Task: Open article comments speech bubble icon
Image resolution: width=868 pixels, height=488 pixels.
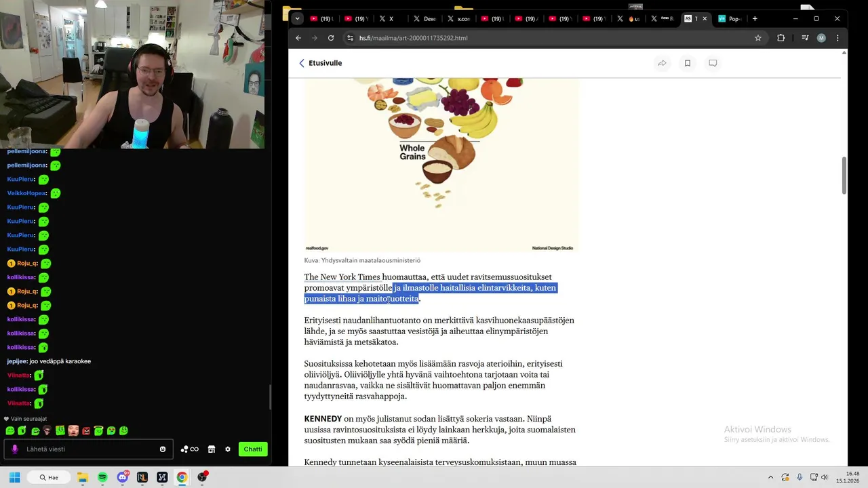Action: (713, 63)
